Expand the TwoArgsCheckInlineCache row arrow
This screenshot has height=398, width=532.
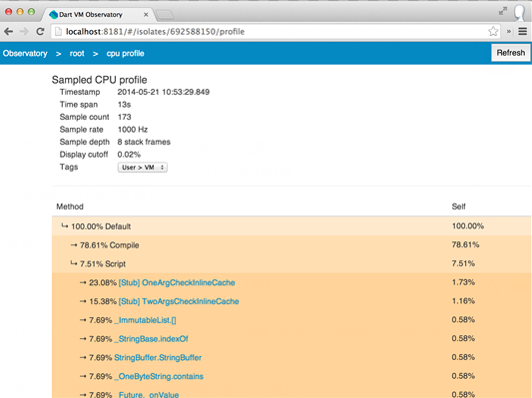(83, 301)
